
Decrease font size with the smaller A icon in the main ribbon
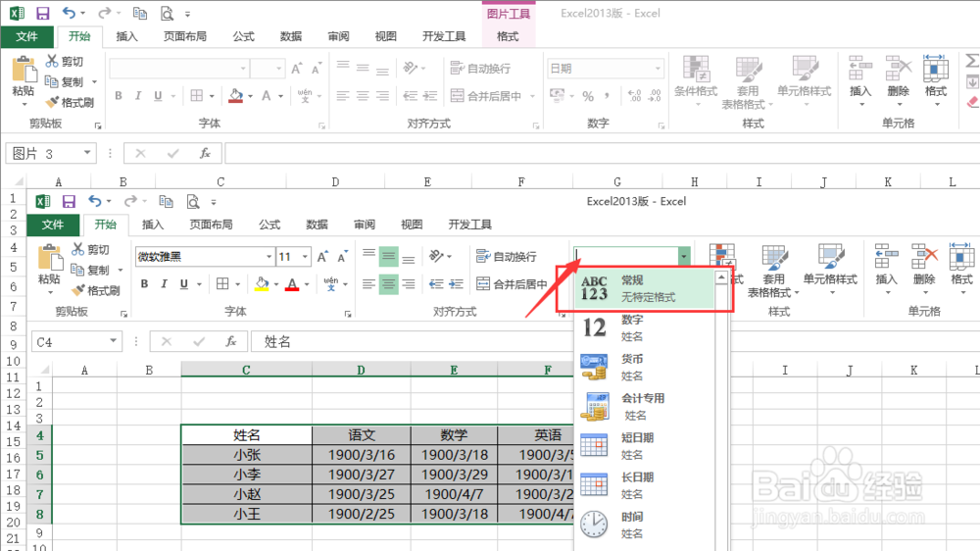point(317,69)
